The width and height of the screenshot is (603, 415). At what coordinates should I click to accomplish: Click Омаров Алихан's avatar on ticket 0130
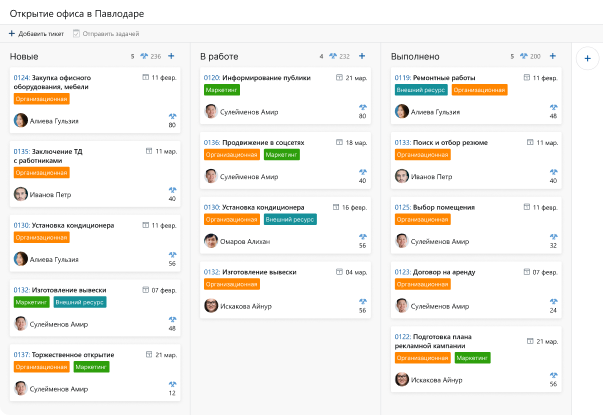click(211, 241)
